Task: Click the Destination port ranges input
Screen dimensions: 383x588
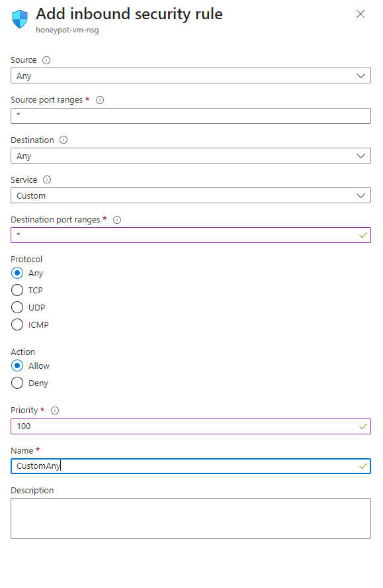Action: coord(191,235)
